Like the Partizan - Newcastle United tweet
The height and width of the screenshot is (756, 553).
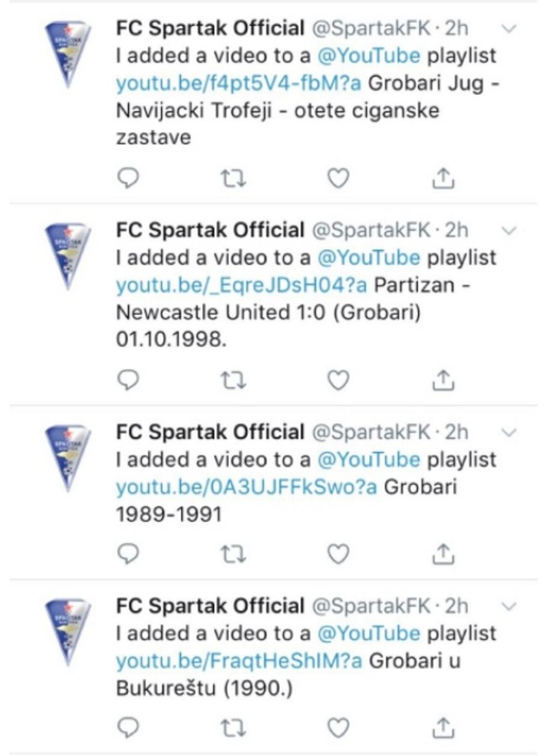click(x=338, y=379)
